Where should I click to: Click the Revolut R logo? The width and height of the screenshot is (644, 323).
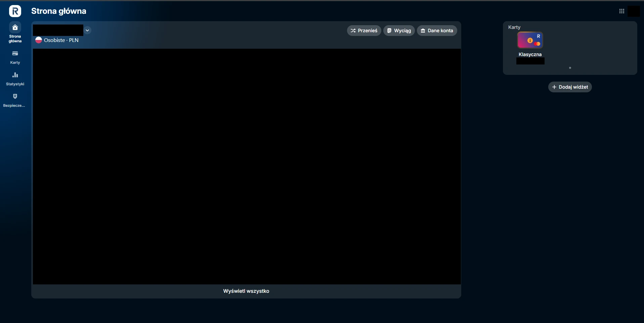(15, 11)
